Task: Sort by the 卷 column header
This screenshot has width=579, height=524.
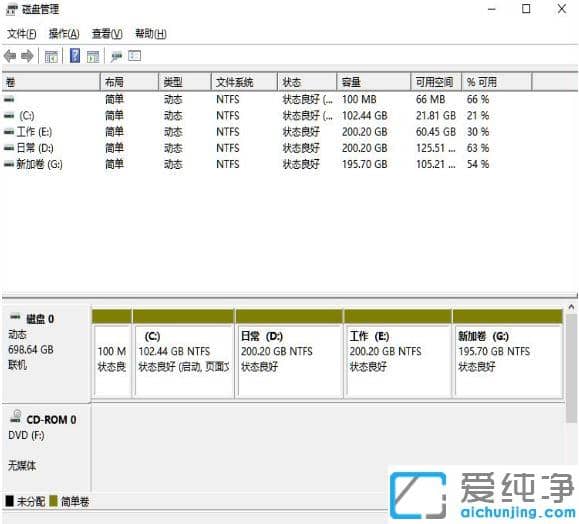Action: coord(51,82)
